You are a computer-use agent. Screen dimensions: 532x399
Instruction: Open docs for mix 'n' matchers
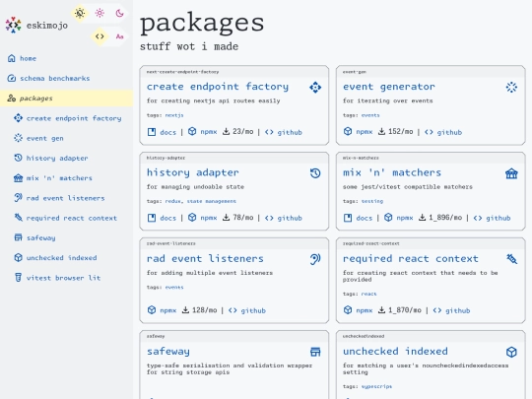point(358,218)
